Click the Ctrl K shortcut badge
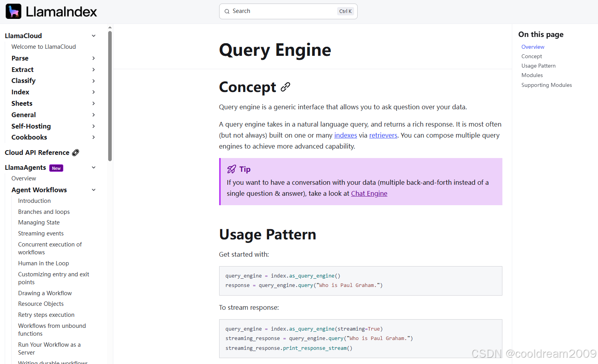The width and height of the screenshot is (598, 364). coord(345,11)
